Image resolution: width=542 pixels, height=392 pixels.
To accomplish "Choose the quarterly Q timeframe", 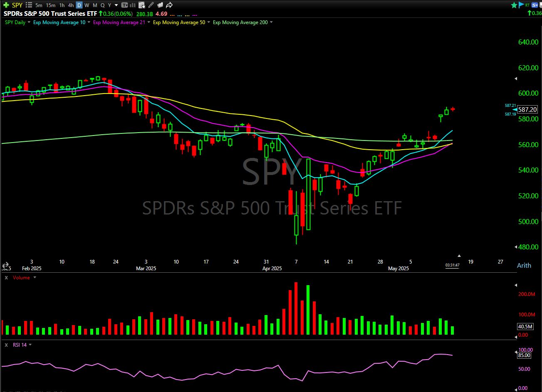I will (102, 5).
